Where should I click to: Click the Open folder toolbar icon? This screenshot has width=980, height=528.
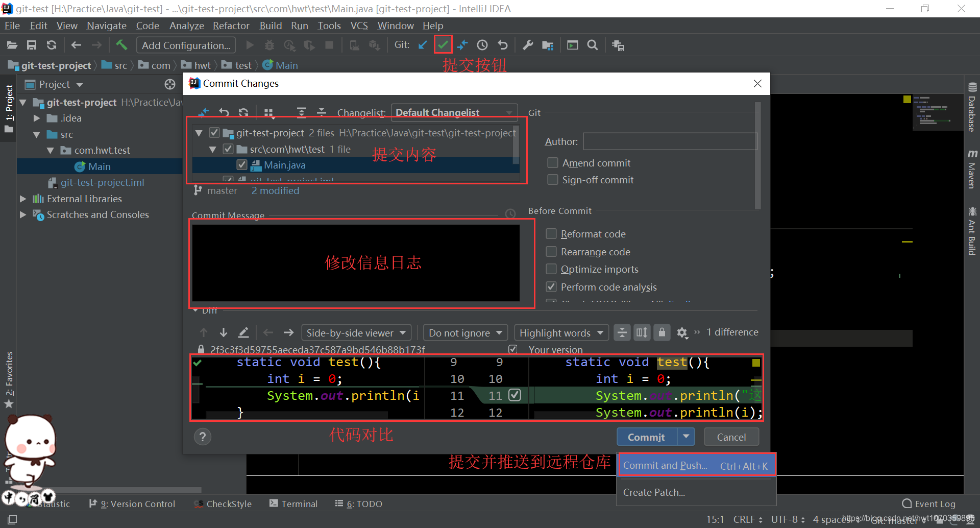12,45
